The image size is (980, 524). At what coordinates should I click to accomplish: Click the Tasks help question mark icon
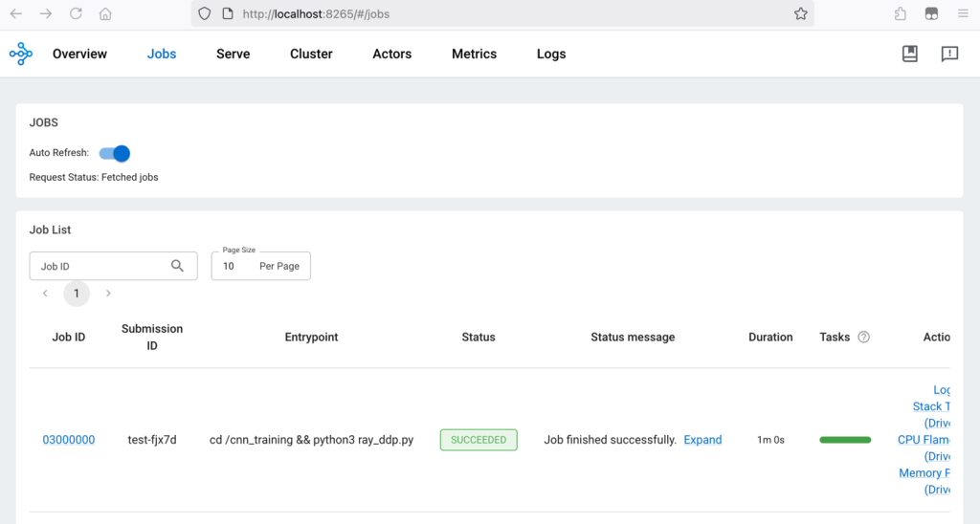(x=863, y=338)
